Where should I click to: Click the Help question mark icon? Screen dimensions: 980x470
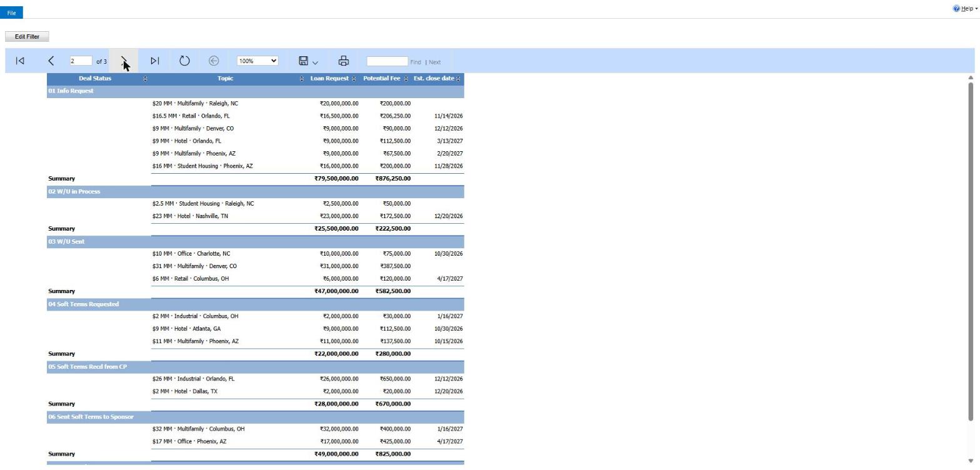tap(956, 9)
